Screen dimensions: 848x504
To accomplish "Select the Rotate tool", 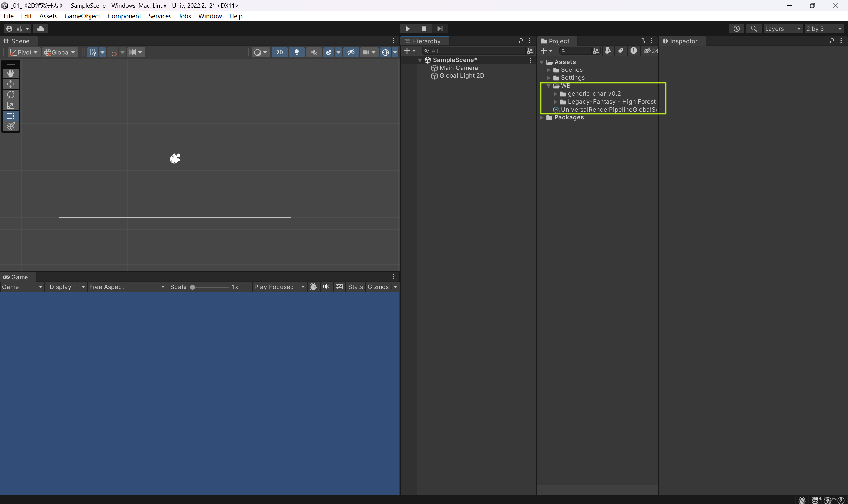I will coord(11,95).
